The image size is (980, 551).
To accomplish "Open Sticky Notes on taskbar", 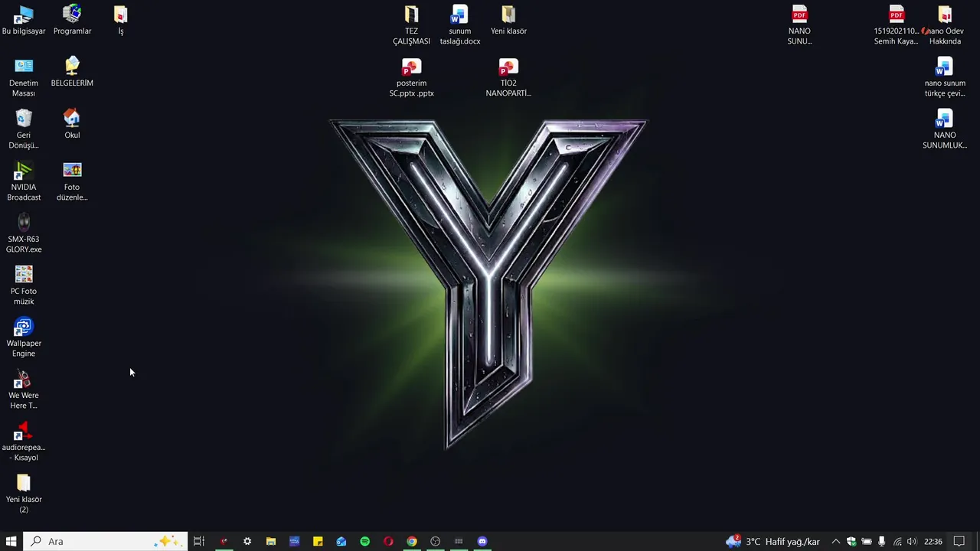I will 318,541.
